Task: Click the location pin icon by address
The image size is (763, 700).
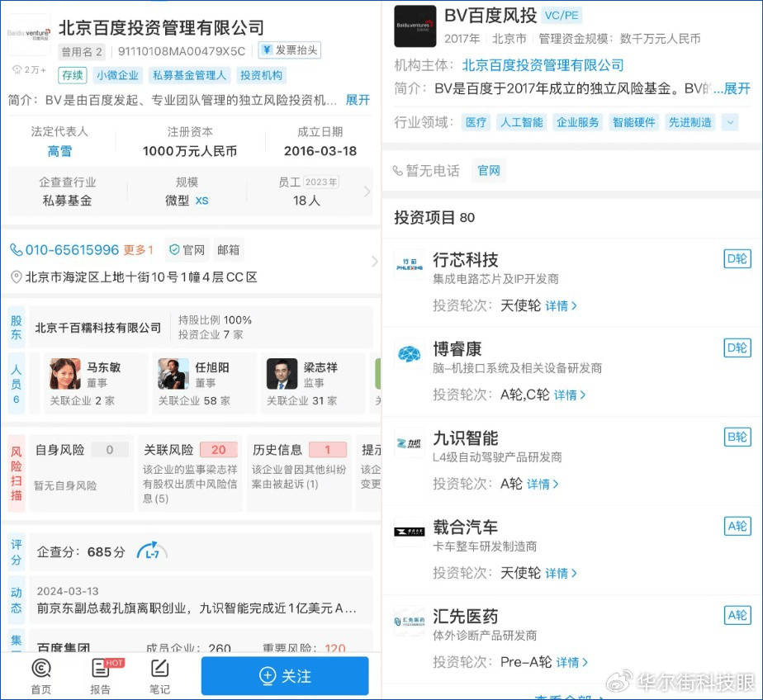Action: point(16,277)
